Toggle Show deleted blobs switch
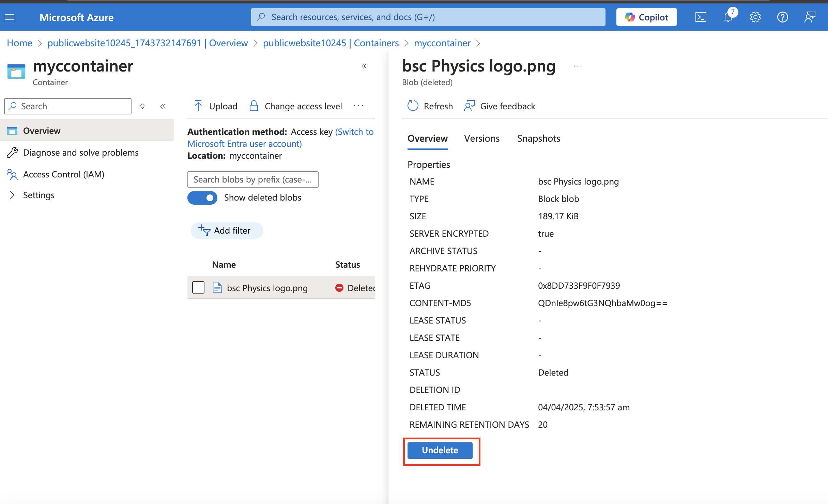Screen dimensions: 828x504 click(202, 198)
